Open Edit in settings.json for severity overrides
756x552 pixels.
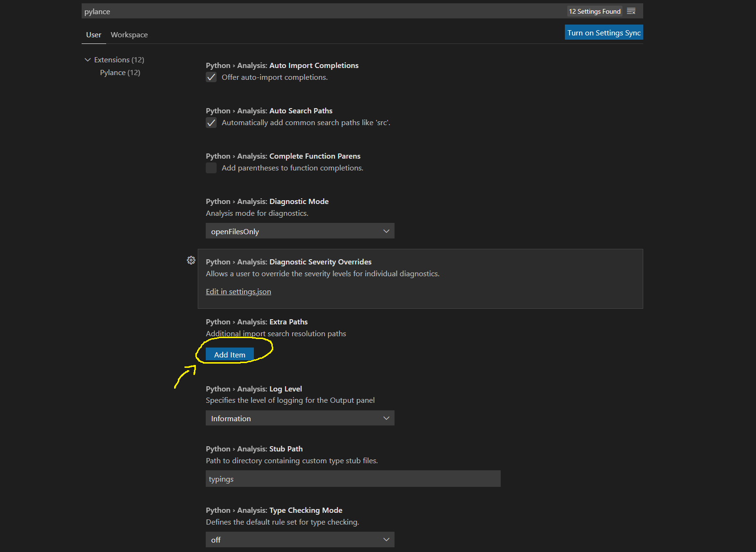(238, 291)
